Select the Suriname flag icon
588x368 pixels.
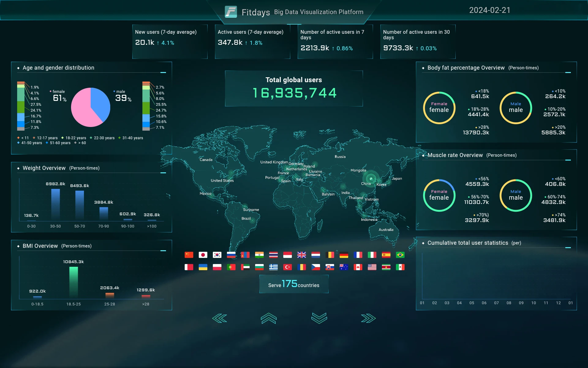click(x=386, y=267)
